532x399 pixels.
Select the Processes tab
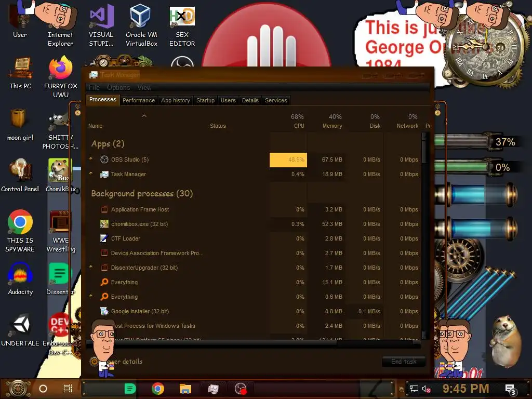coord(102,99)
